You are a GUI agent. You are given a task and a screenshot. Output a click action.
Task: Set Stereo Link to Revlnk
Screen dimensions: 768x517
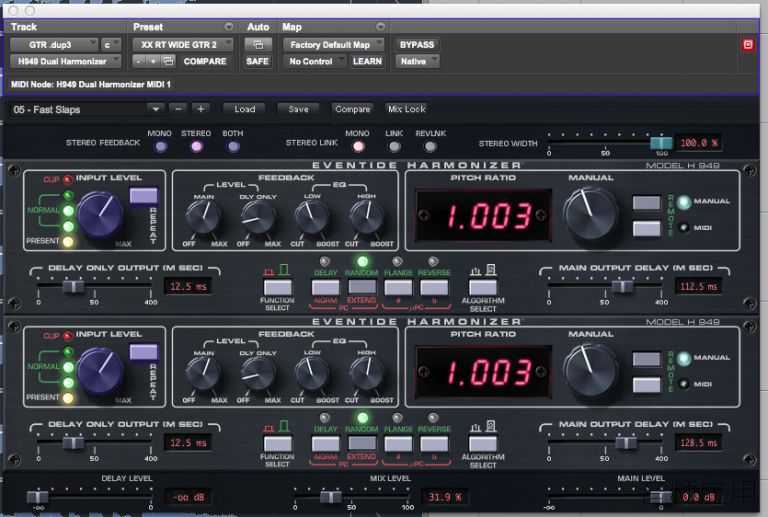coord(430,146)
